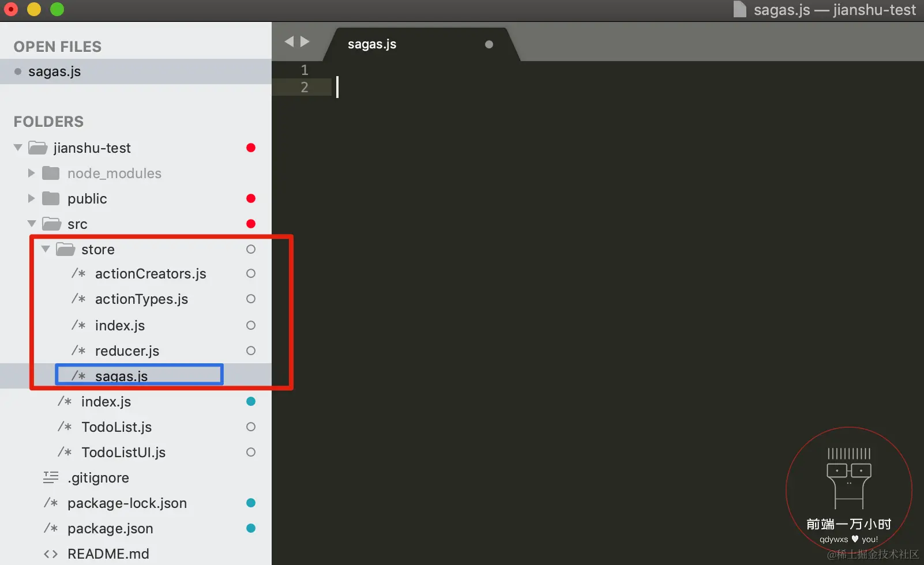Click the file-type icon beside package.json
The image size is (924, 565).
coord(51,528)
